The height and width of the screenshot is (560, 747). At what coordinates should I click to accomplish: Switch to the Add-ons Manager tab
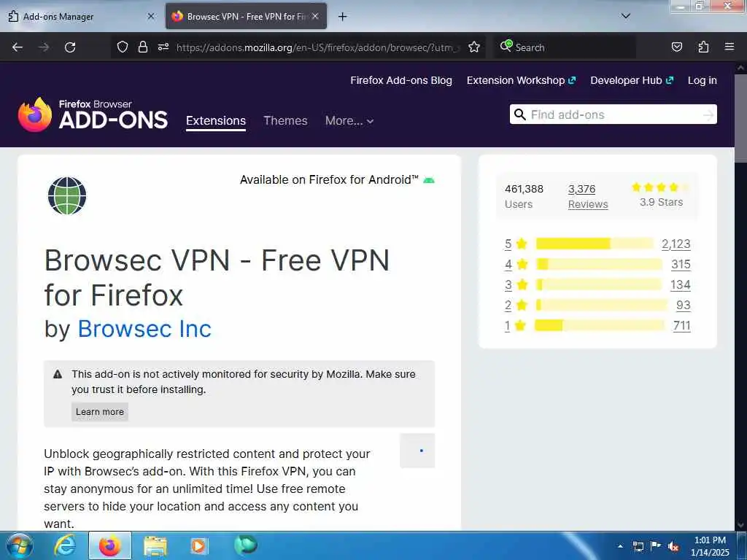click(81, 17)
